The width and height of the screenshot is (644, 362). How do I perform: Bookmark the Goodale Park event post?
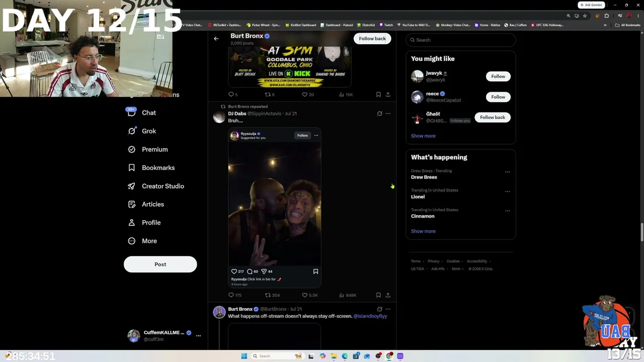(x=378, y=95)
